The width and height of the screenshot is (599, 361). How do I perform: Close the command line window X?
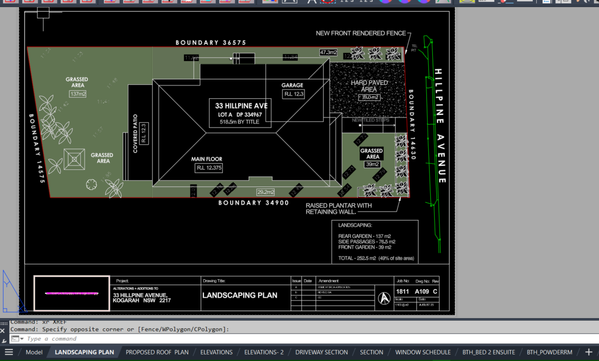3,331
